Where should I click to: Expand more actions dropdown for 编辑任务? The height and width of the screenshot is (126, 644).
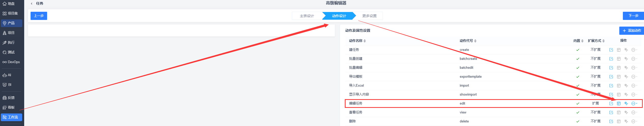click(x=634, y=104)
